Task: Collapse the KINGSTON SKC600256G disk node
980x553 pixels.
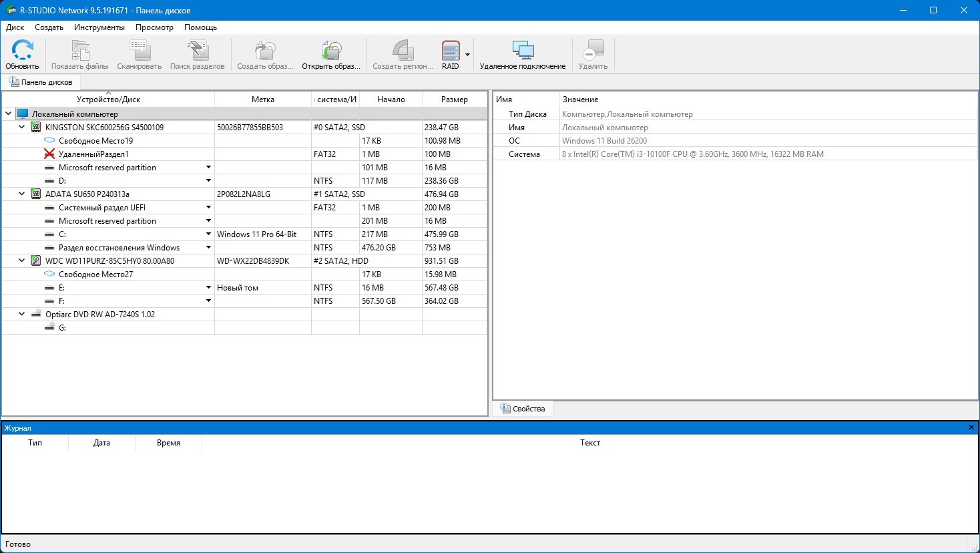Action: pos(22,127)
